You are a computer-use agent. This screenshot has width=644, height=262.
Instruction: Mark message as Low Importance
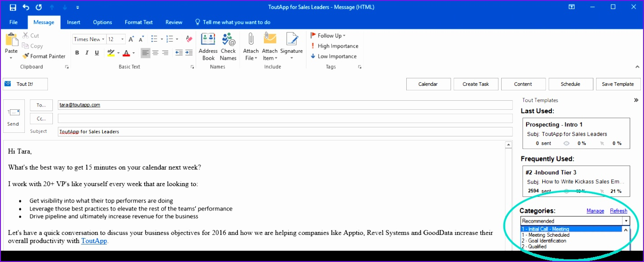click(334, 56)
